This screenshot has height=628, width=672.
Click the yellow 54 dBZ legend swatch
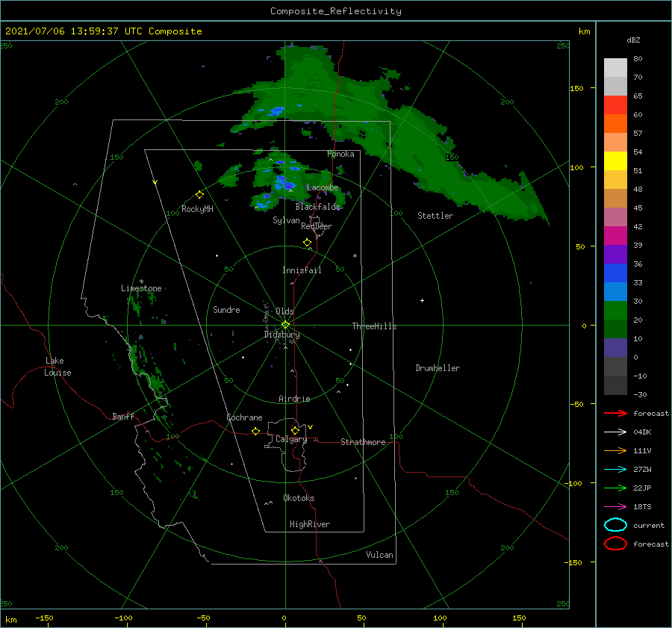(x=615, y=161)
